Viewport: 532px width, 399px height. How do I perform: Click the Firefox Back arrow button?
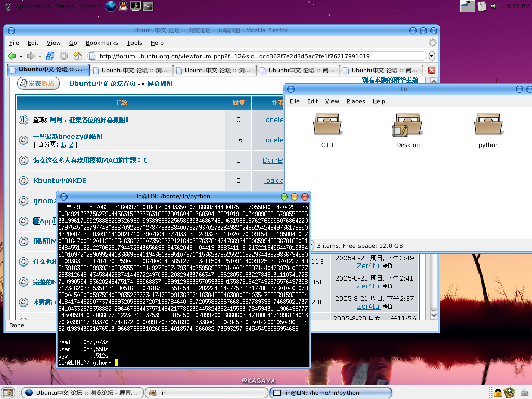coord(12,56)
